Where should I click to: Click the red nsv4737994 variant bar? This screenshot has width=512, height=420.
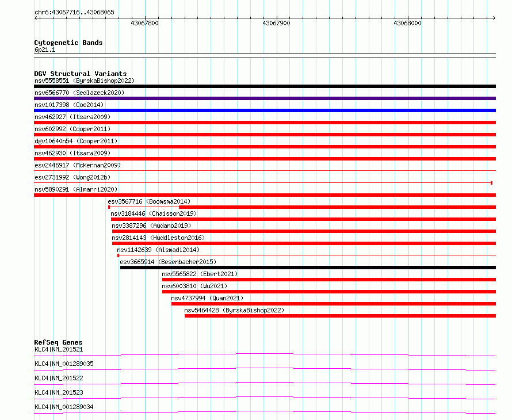click(x=334, y=304)
